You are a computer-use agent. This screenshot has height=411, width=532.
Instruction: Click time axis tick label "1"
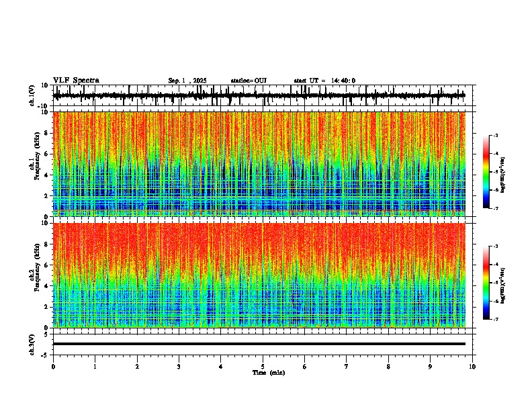pyautogui.click(x=95, y=367)
